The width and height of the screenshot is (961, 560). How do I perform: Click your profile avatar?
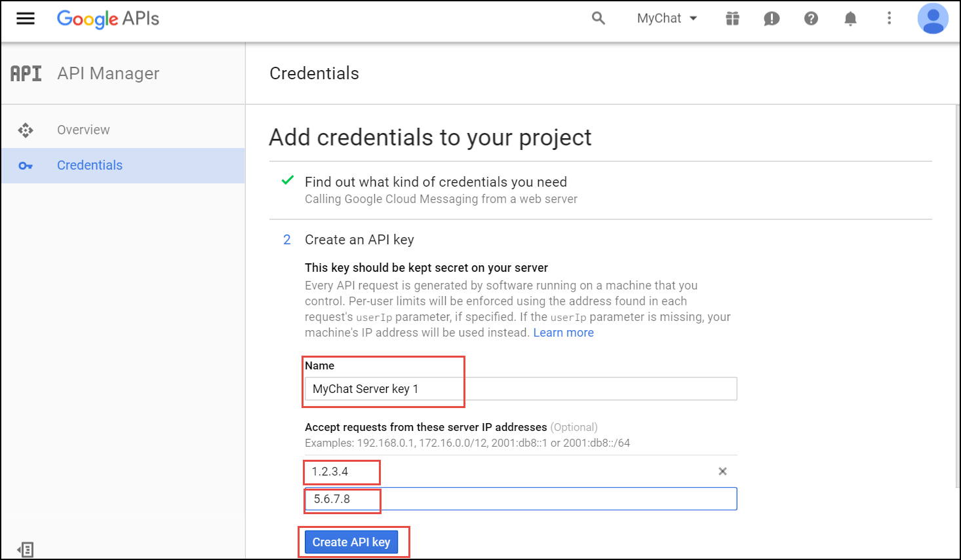click(x=933, y=18)
